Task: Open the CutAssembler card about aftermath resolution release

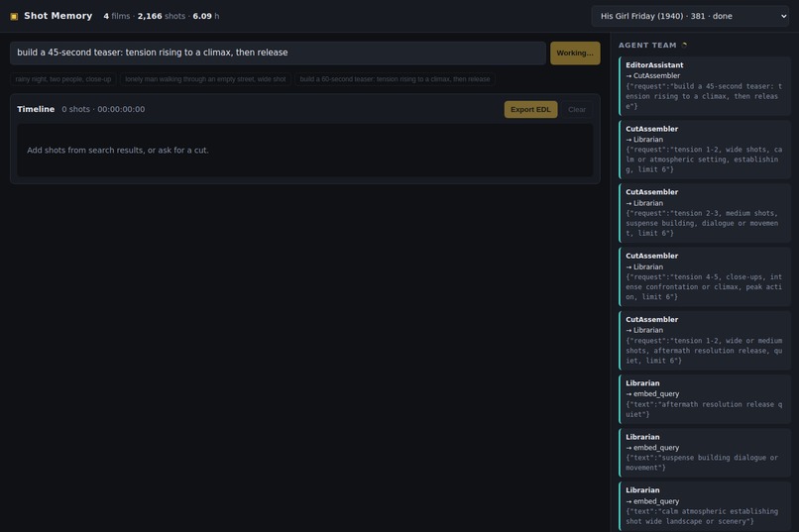Action: (x=705, y=340)
